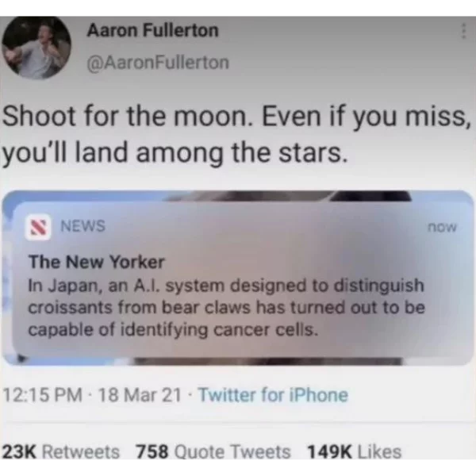Screen dimensions: 476x476
Task: Click the 'now' notification time label
Action: click(x=442, y=227)
